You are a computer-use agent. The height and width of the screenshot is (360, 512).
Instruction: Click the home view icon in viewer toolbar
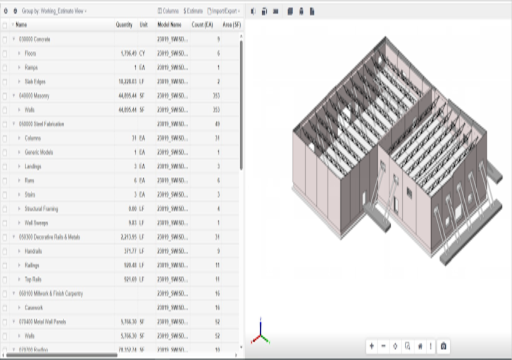[x=420, y=346]
